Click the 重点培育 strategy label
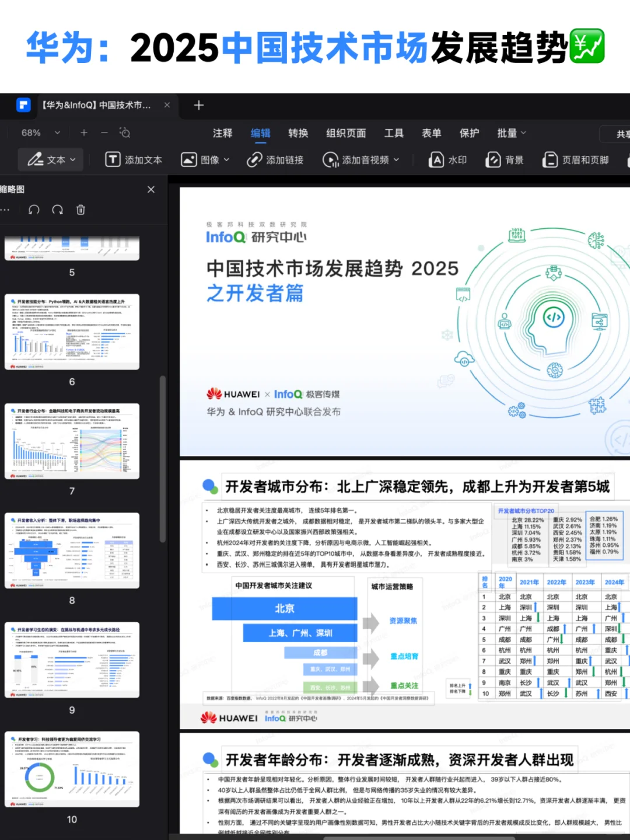 point(404,656)
